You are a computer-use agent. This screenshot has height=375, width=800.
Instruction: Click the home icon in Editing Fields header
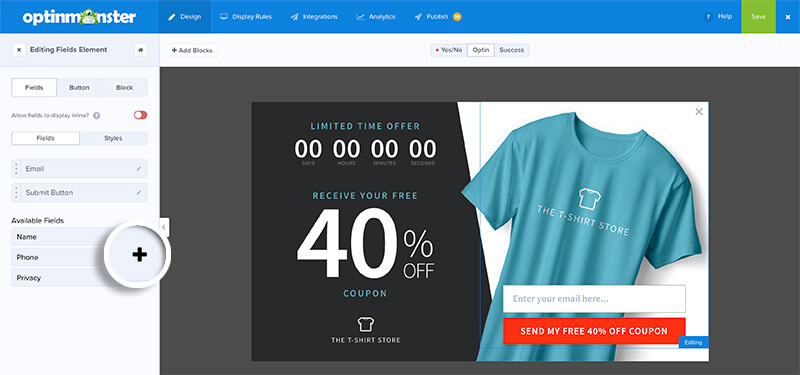(140, 50)
